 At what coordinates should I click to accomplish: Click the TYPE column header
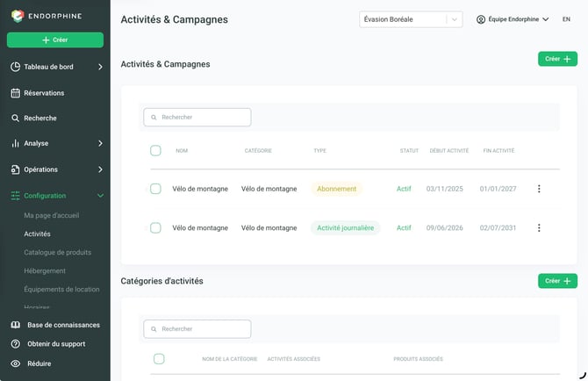coord(319,151)
